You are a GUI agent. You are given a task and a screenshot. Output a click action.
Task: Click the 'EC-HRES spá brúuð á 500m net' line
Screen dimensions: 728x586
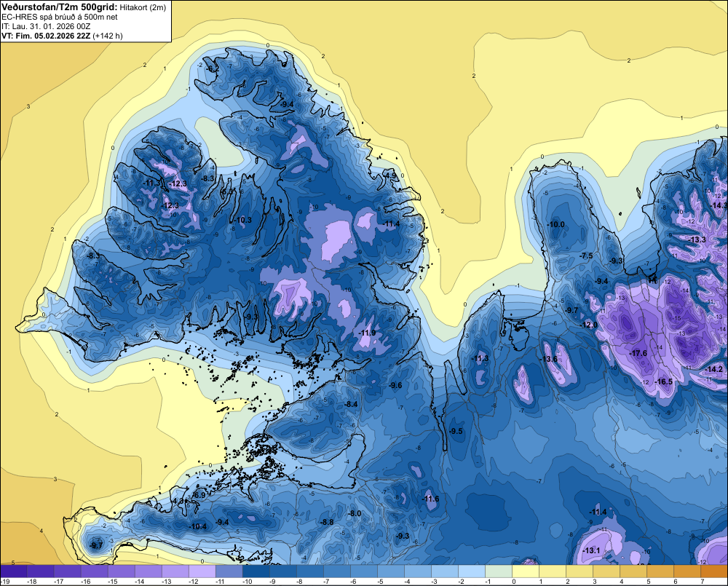(60, 17)
